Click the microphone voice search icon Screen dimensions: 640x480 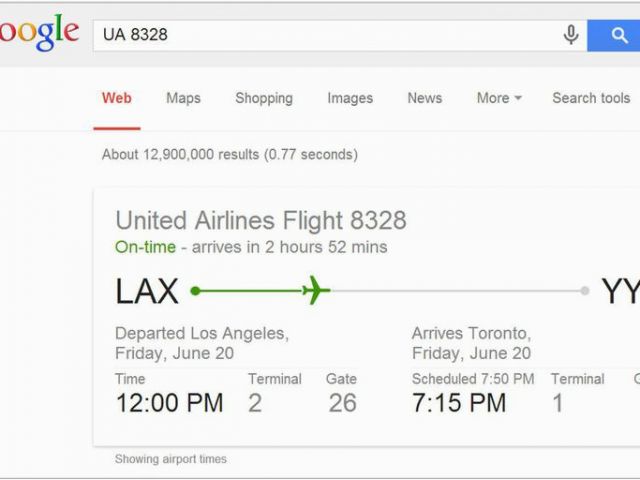coord(571,35)
